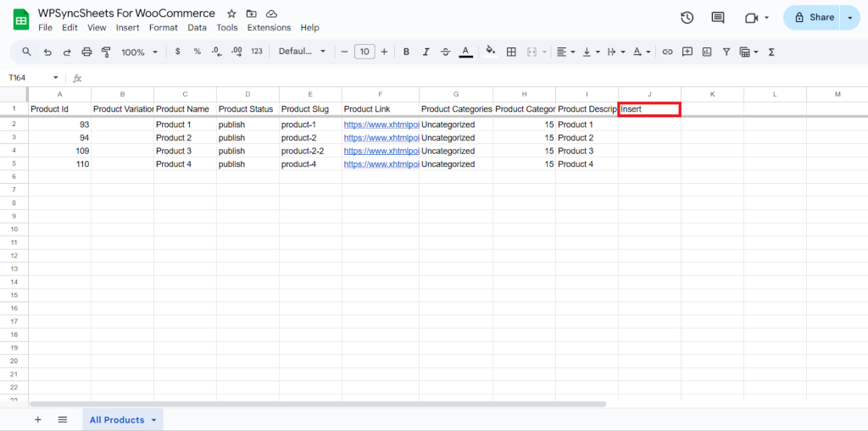Viewport: 868px width, 431px height.
Task: Open the Default font dropdown
Action: coord(303,52)
